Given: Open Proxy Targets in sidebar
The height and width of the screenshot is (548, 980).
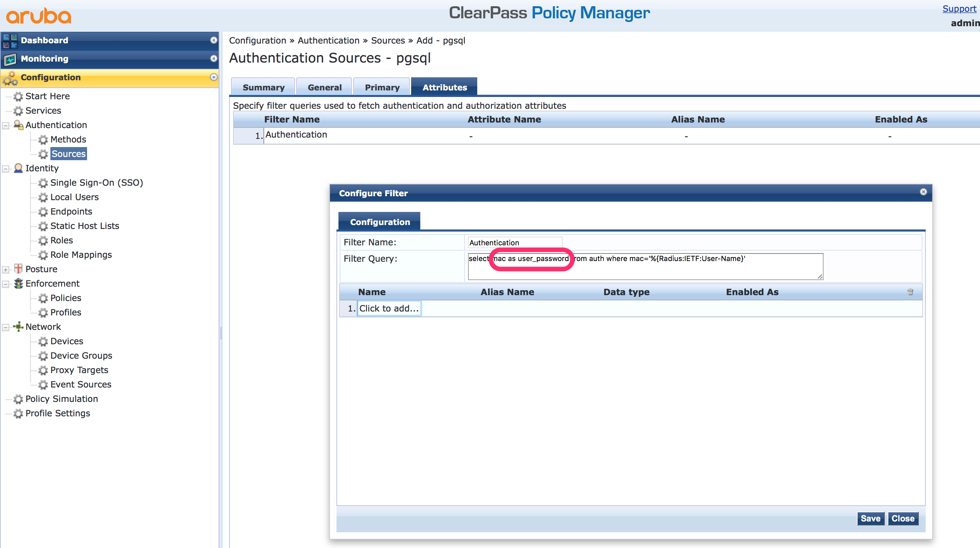Looking at the screenshot, I should tap(79, 370).
